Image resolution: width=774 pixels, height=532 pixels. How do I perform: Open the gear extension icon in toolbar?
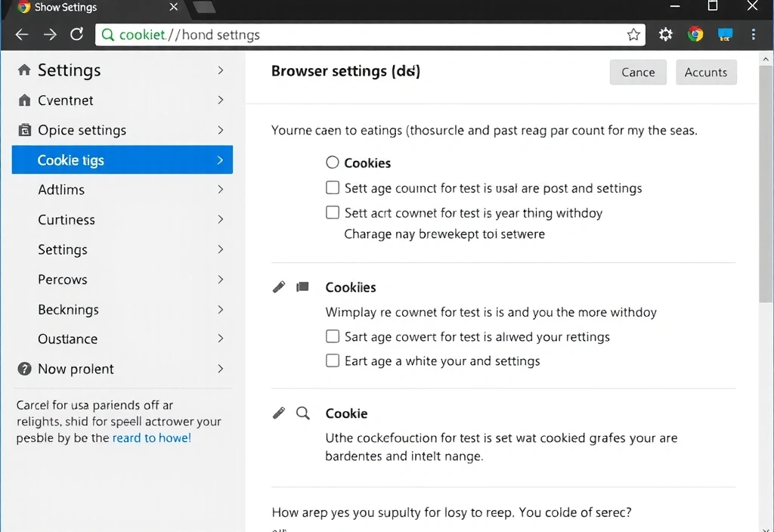[x=665, y=35]
